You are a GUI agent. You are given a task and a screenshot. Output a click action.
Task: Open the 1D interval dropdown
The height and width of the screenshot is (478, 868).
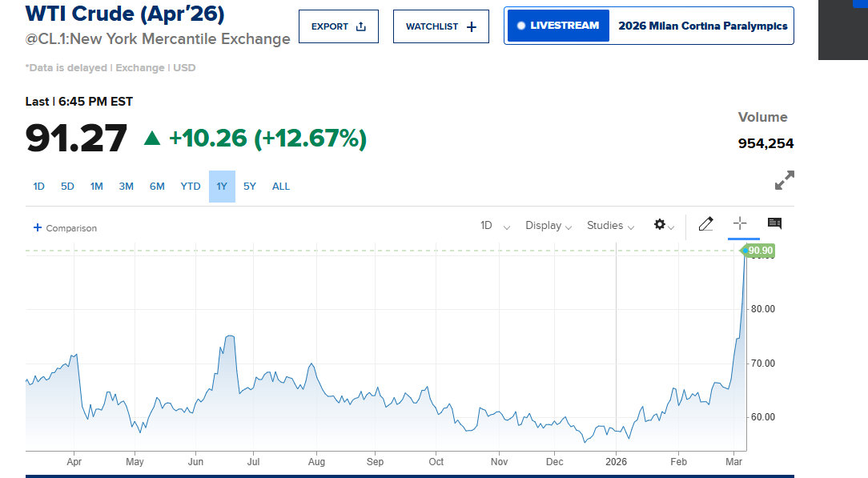pos(494,226)
